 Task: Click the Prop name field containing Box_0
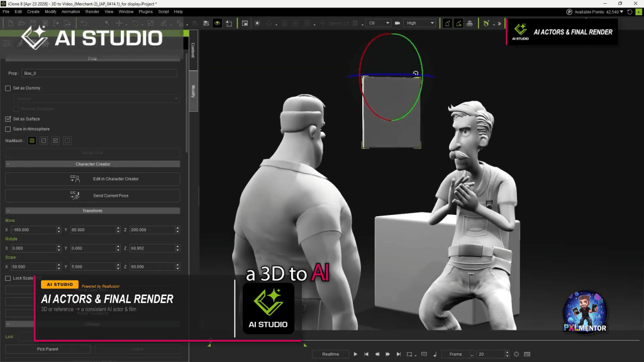click(x=99, y=73)
